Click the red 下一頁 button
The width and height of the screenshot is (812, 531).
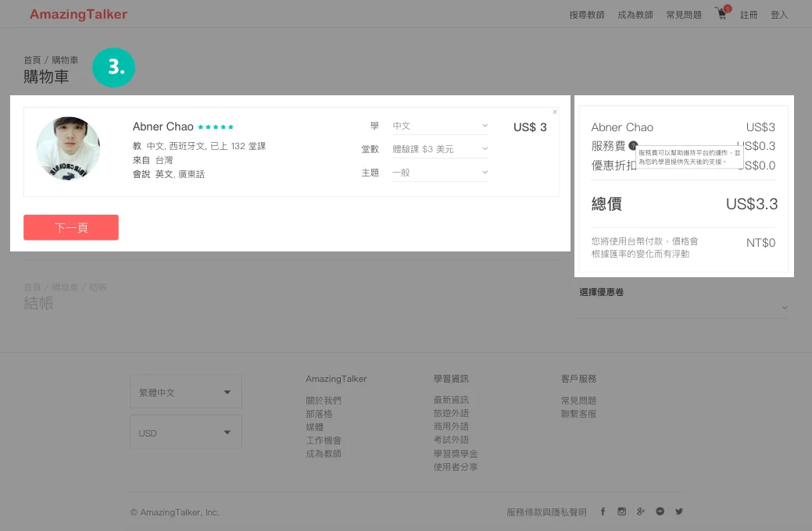[71, 227]
